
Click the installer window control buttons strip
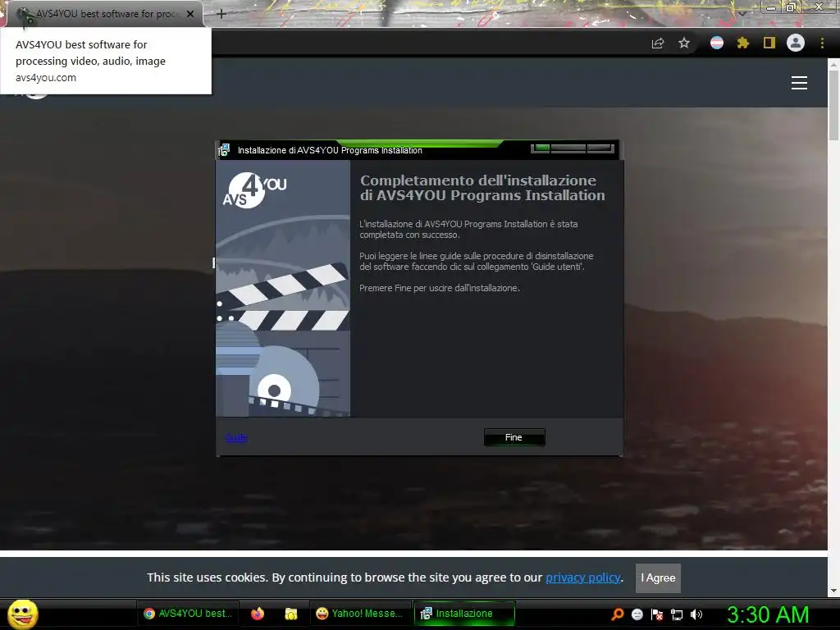(572, 148)
